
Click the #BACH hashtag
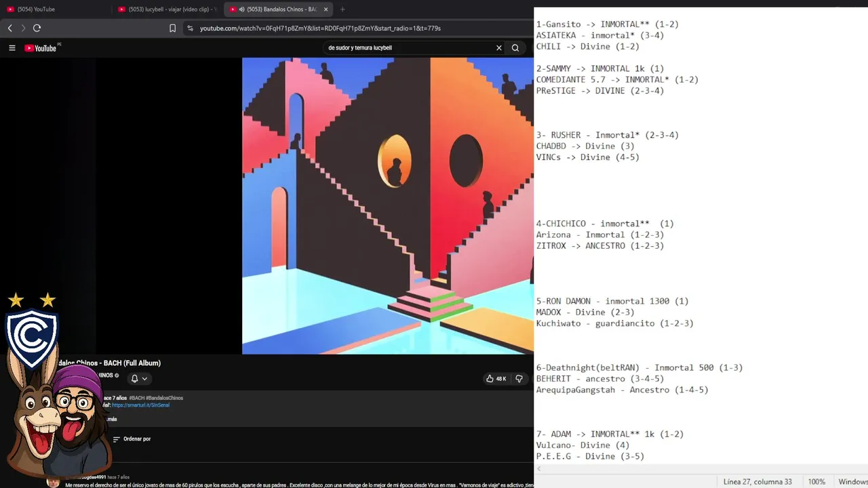(137, 398)
